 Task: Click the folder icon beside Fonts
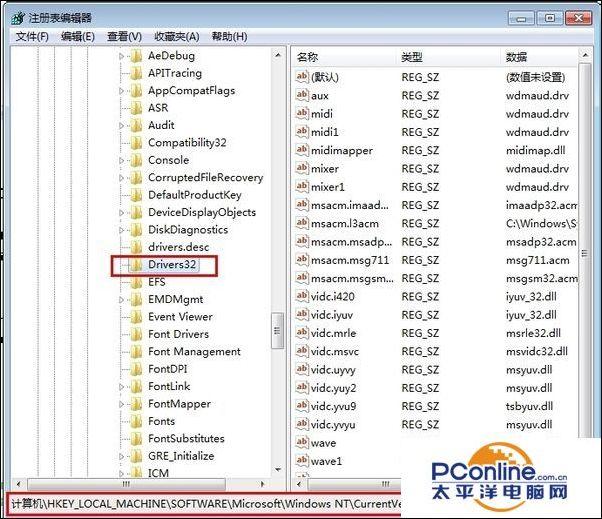click(136, 421)
